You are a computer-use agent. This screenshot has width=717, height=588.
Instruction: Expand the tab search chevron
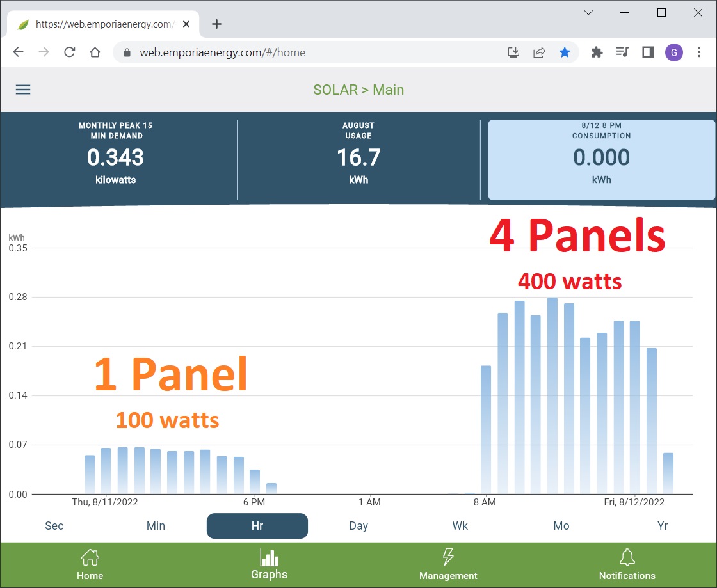click(x=589, y=13)
